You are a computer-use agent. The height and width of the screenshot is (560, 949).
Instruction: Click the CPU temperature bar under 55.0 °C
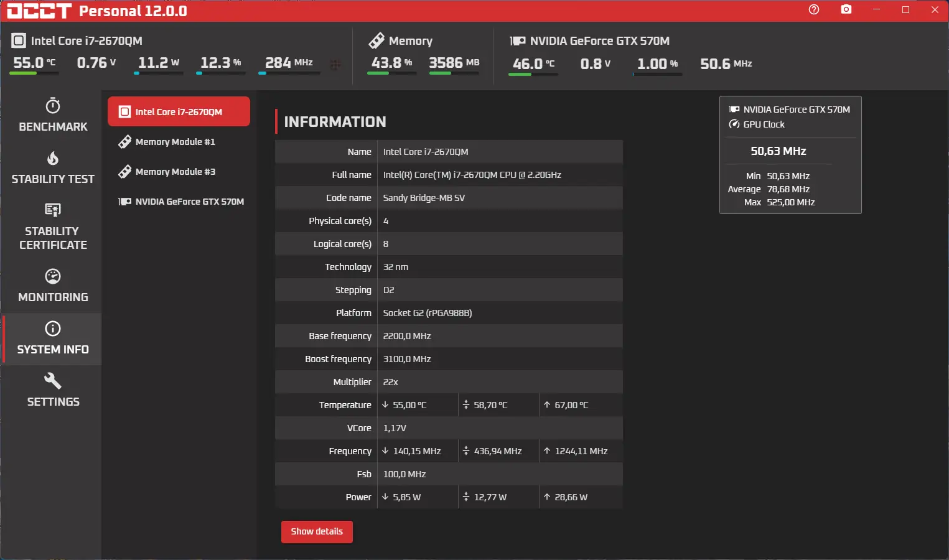point(34,73)
